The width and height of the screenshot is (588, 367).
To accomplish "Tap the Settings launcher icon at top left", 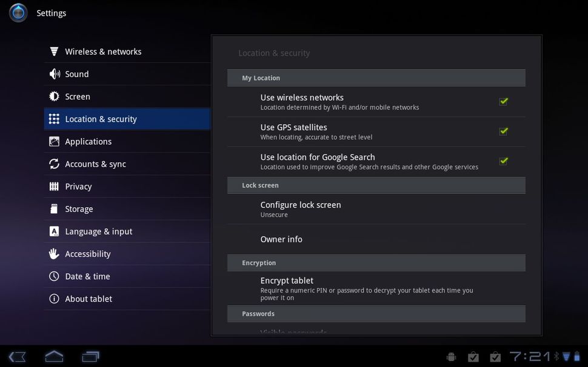I will coord(18,13).
